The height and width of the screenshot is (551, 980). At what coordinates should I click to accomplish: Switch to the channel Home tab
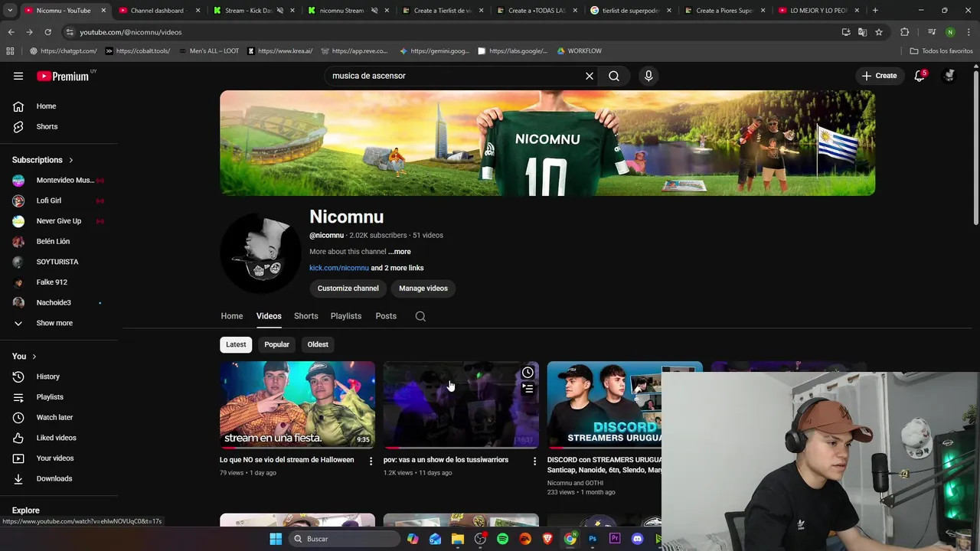tap(232, 316)
